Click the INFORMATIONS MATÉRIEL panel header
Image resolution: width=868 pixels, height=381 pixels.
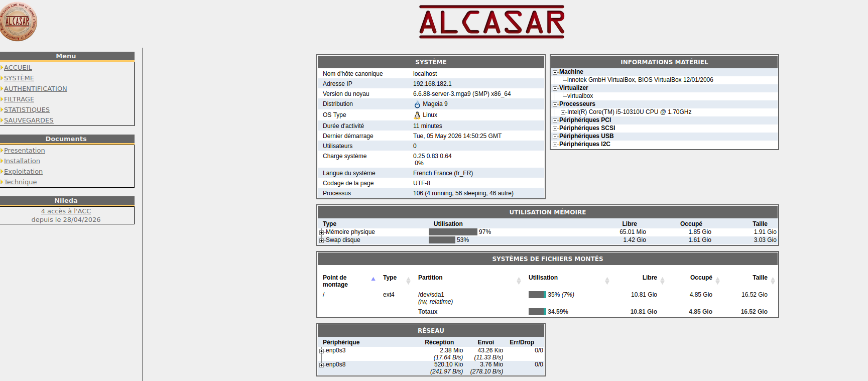click(x=664, y=62)
